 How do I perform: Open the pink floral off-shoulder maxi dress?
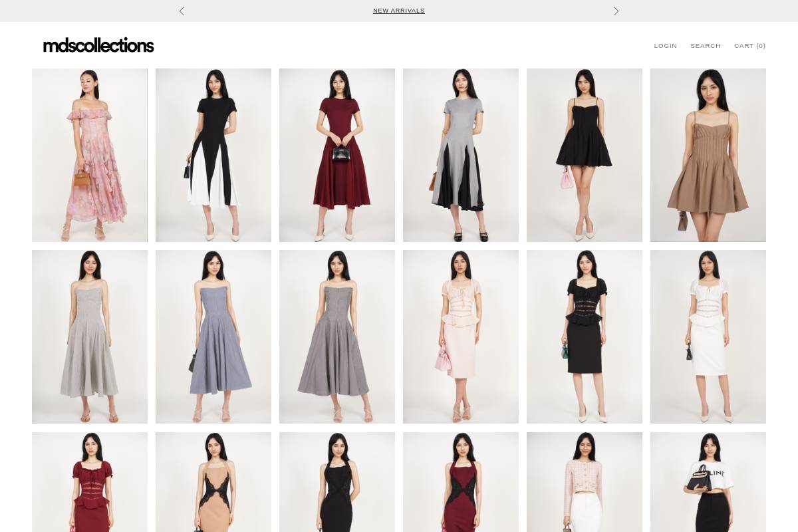90,155
